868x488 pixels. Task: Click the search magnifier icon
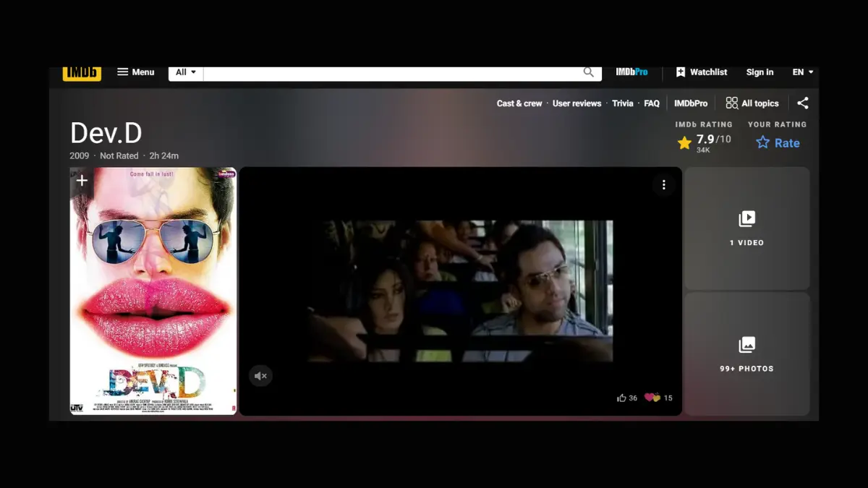click(589, 72)
